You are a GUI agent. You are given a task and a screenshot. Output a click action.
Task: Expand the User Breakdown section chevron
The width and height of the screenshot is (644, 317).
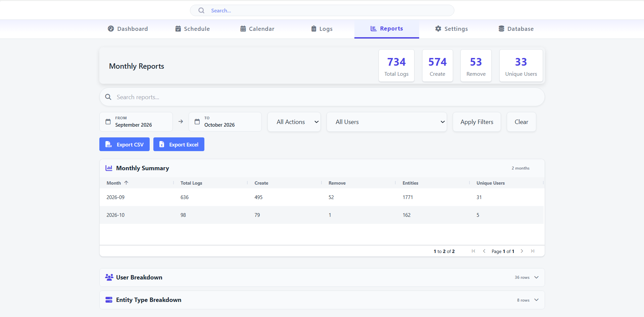pos(536,277)
